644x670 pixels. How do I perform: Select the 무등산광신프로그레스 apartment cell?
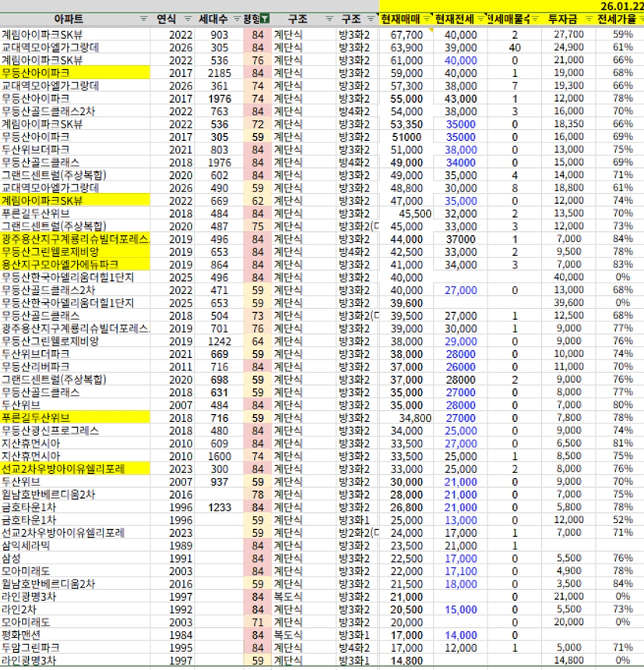76,430
